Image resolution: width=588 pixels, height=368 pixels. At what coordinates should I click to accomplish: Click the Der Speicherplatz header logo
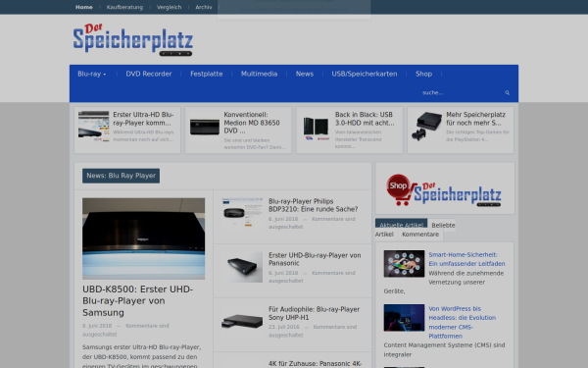tap(132, 40)
